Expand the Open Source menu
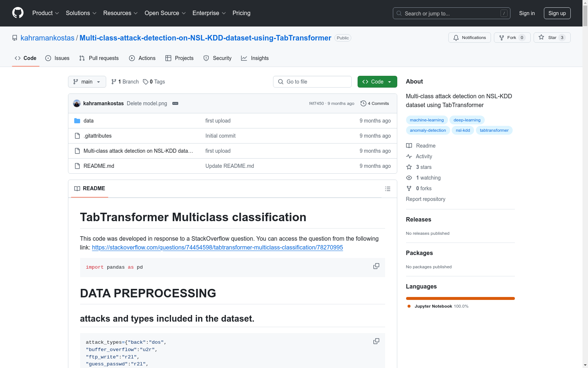 [165, 13]
